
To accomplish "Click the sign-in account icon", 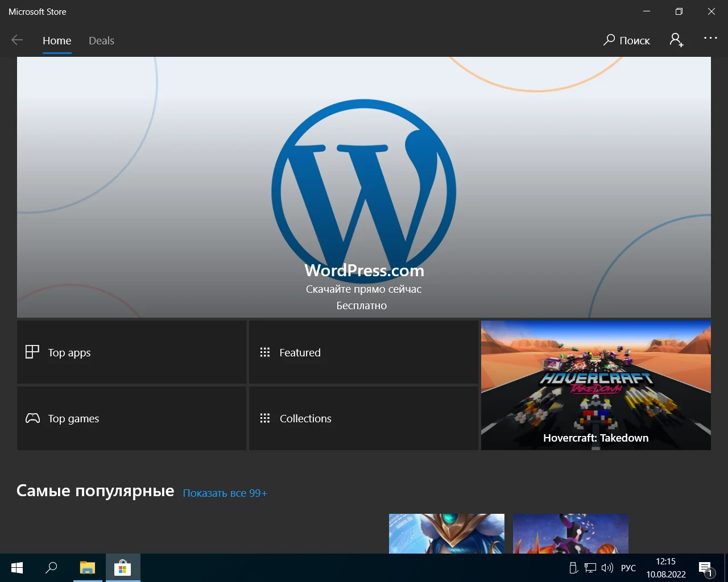I will 676,40.
